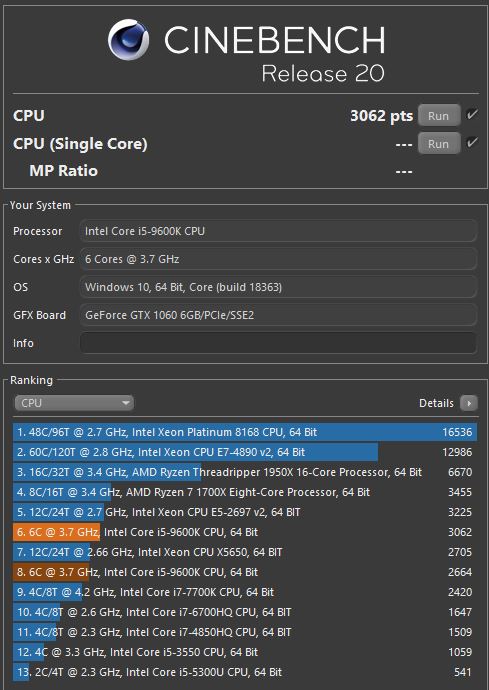Click the Details arrow icon
489x690 pixels.
point(469,403)
